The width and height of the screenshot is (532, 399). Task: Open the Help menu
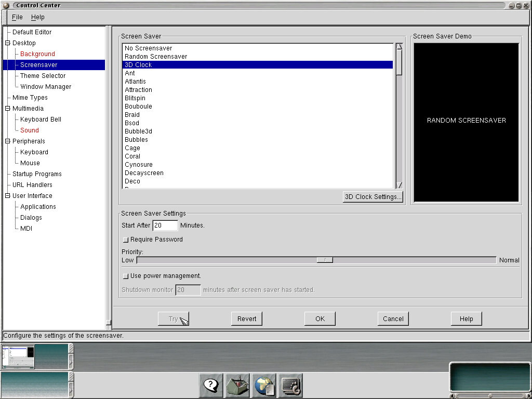coord(37,17)
